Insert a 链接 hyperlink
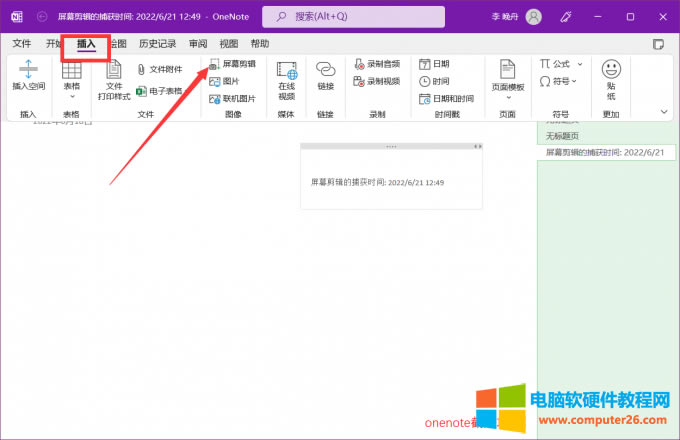Image resolution: width=680 pixels, height=440 pixels. (325, 78)
